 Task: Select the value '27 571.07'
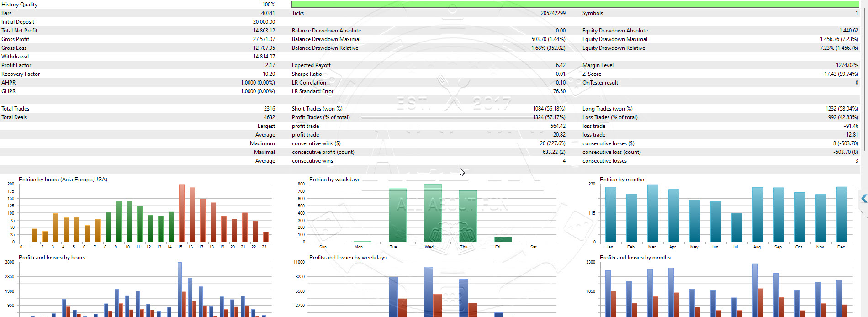point(264,39)
